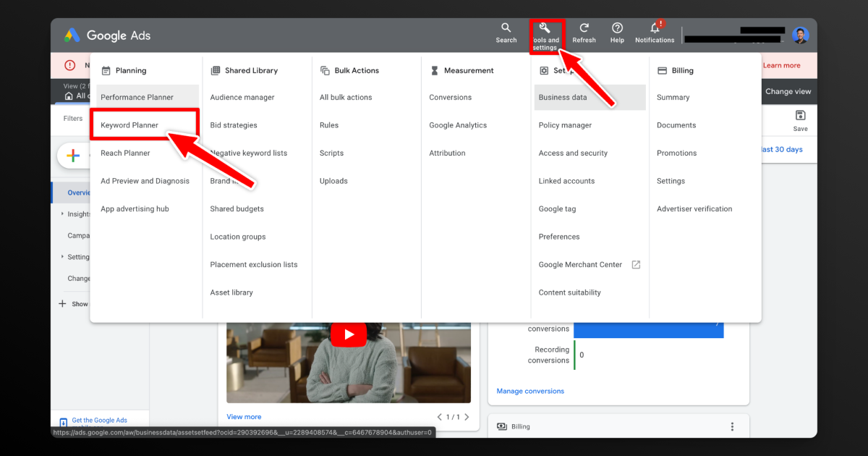The image size is (868, 456).
Task: Open Audience manager
Action: point(242,98)
